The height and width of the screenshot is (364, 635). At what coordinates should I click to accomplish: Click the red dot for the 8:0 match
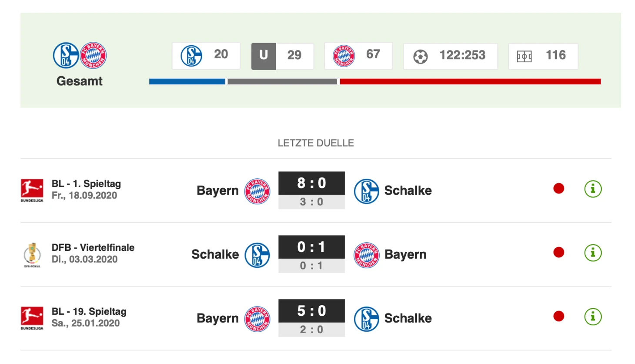tap(558, 189)
